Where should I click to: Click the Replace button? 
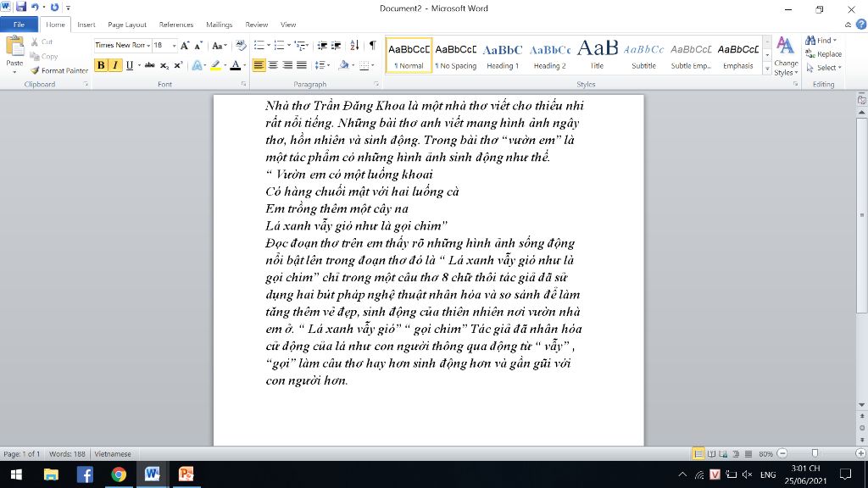pyautogui.click(x=823, y=54)
